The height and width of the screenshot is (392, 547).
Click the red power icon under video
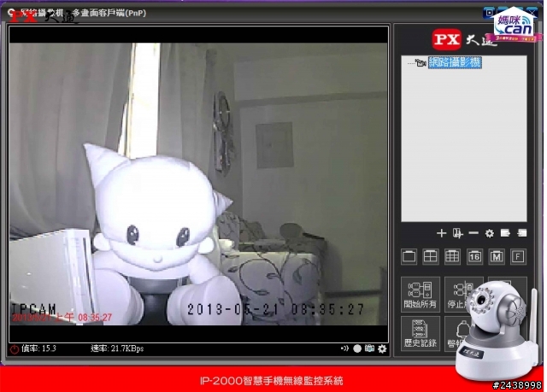coord(15,349)
